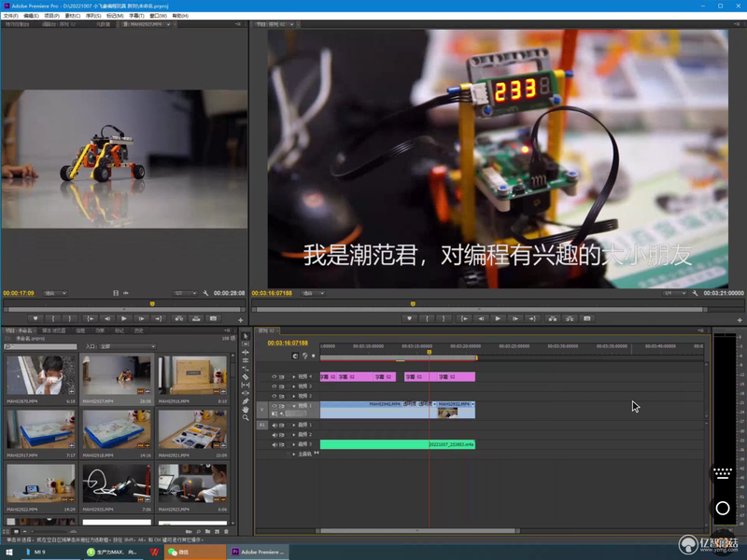Open the Source monitor settings wrench
The image size is (747, 560).
coord(205,293)
